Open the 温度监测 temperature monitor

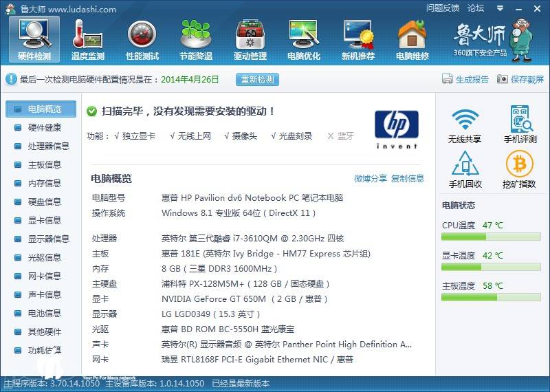pyautogui.click(x=88, y=39)
